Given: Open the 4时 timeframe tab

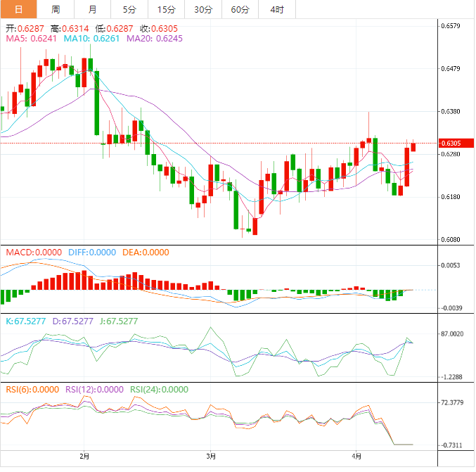Looking at the screenshot, I should pos(277,9).
